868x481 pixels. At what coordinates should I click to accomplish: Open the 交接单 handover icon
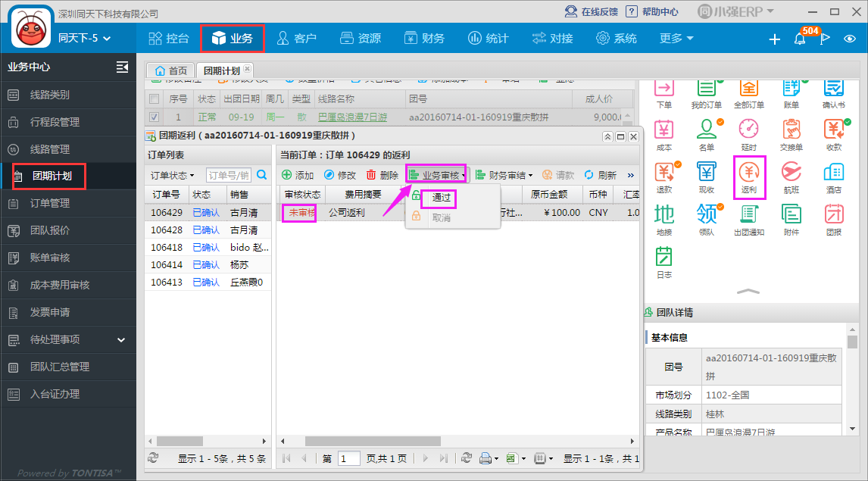pos(791,135)
